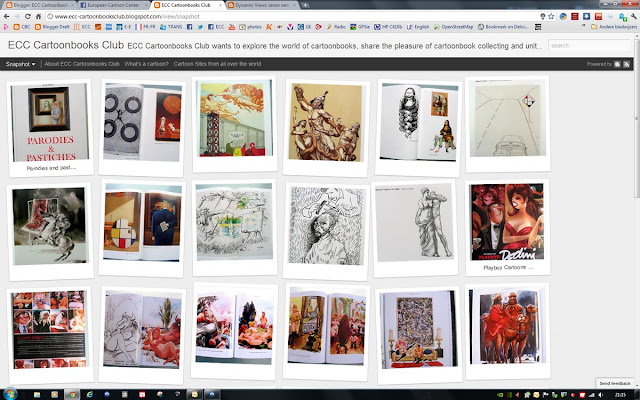Open the Mona Lisa book spread thumbnail
640x400 pixels.
pyautogui.click(x=418, y=127)
